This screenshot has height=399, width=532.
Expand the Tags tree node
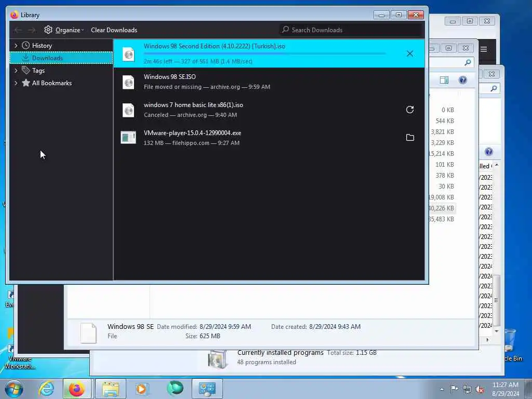(x=16, y=71)
